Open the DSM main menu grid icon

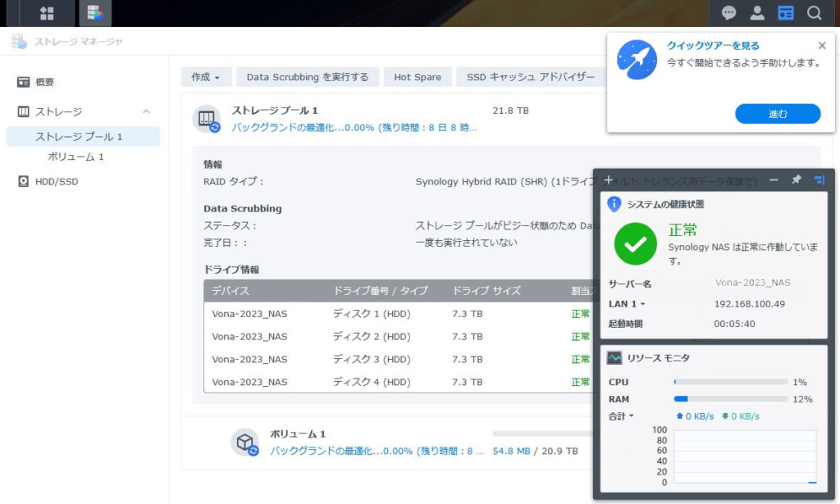(x=47, y=13)
